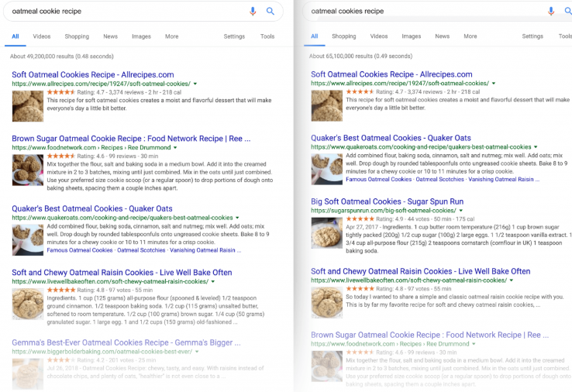The image size is (572, 392).
Task: Expand dropdown arrow next to left livewellbakeoften URL
Action: coord(212,281)
